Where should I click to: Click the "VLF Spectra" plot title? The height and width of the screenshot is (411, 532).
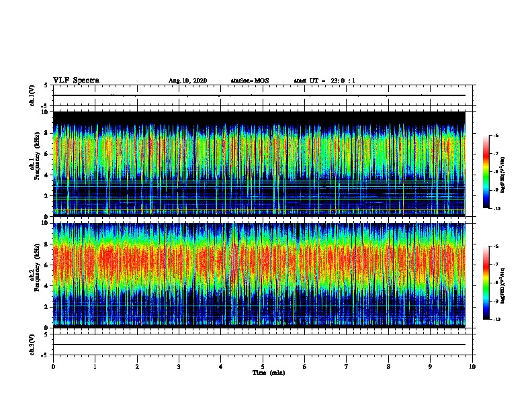click(76, 81)
